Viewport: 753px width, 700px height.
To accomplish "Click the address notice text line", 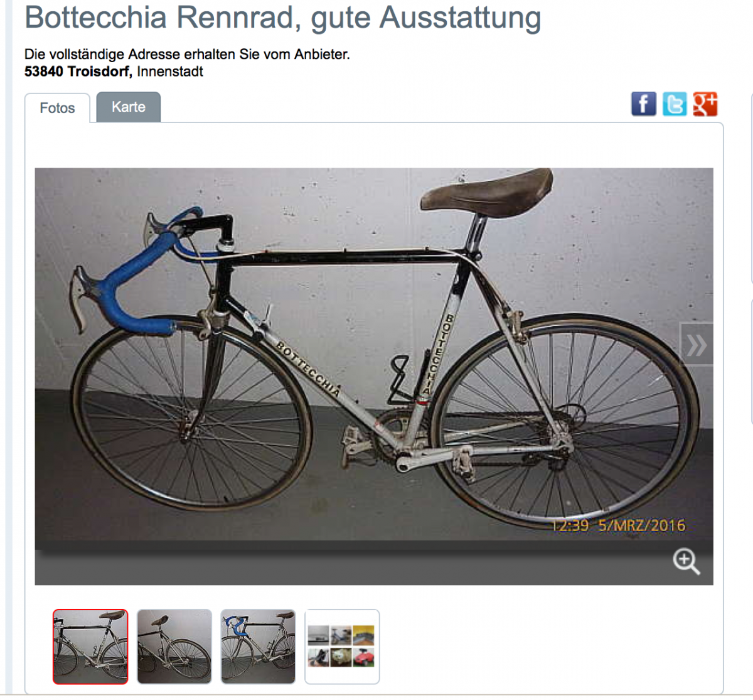I will click(x=187, y=55).
